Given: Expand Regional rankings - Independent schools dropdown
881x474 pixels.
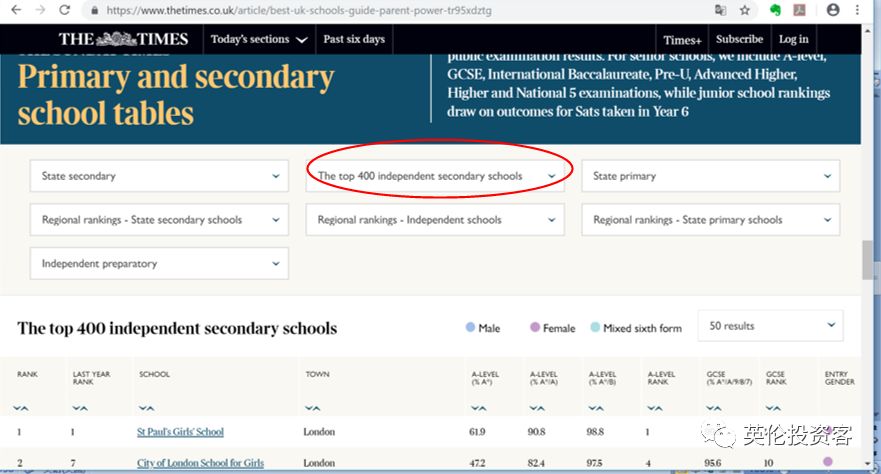Looking at the screenshot, I should [435, 220].
